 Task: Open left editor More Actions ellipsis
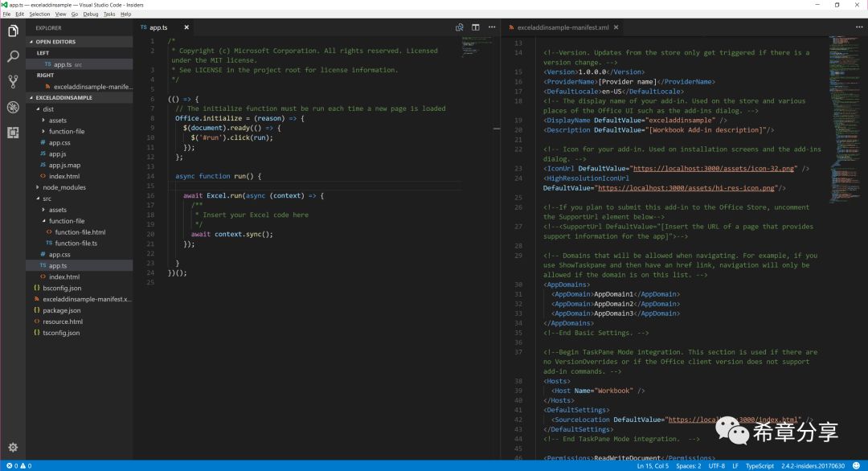492,27
